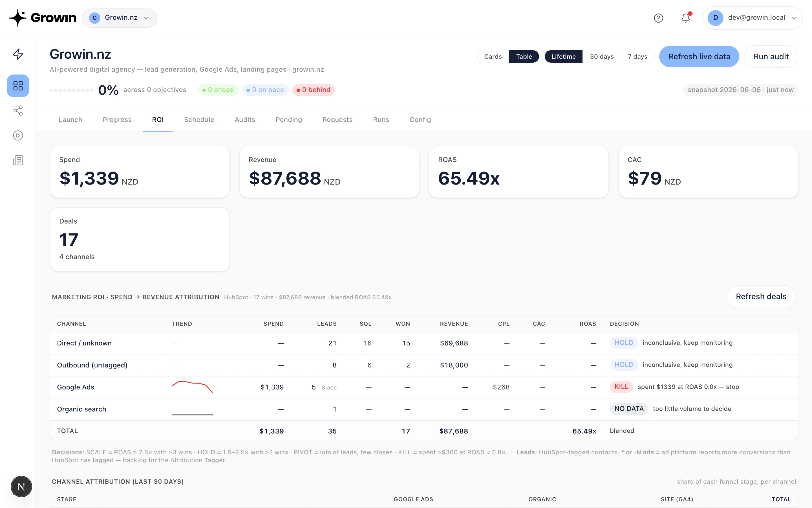Click the 0 behind status pill

point(314,90)
